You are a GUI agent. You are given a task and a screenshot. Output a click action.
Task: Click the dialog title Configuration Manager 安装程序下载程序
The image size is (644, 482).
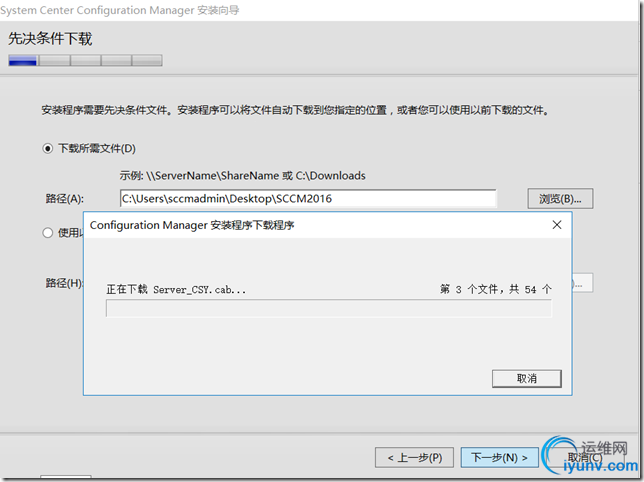pyautogui.click(x=192, y=225)
